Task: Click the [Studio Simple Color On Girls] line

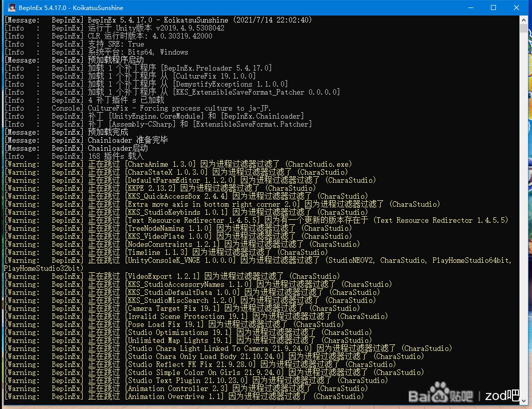Action: coord(214,372)
